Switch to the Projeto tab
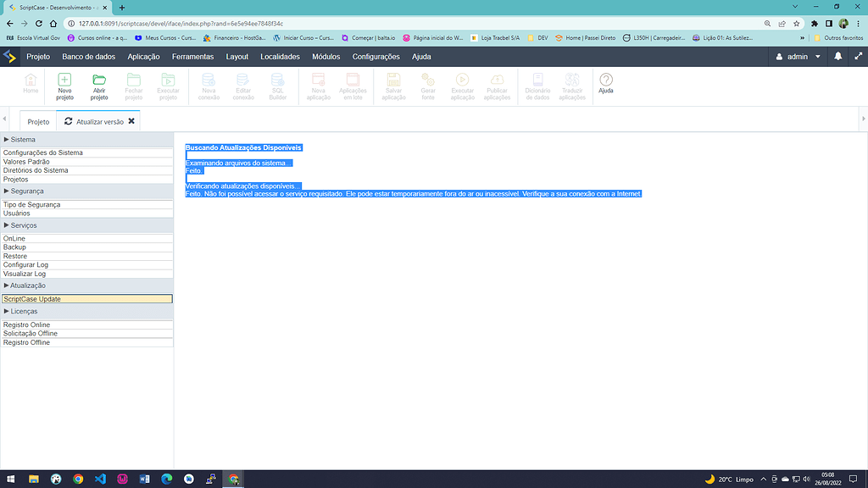 tap(38, 122)
